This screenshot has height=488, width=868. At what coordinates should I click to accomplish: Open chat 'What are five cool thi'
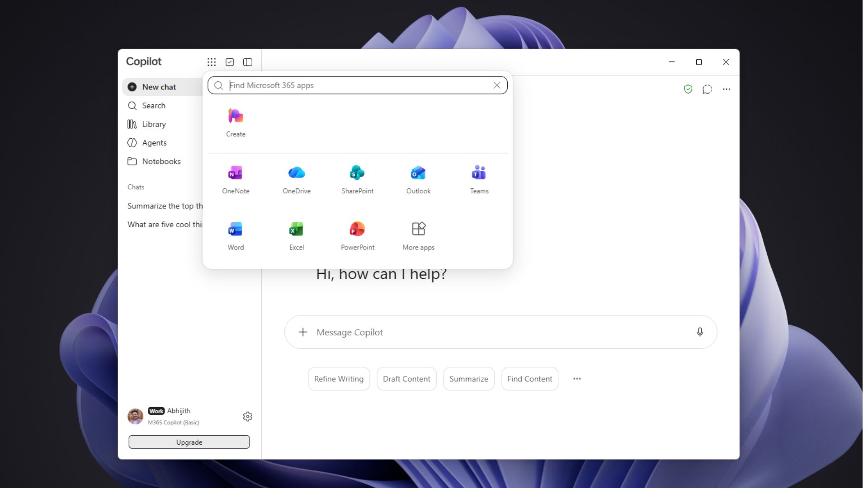(165, 225)
